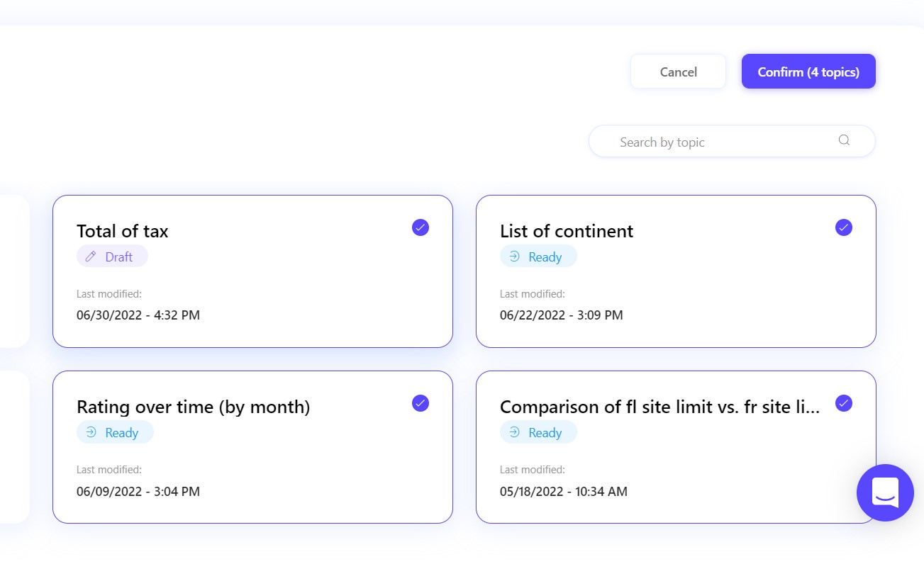Image resolution: width=924 pixels, height=581 pixels.
Task: Toggle the Rating over time selection checkmark
Action: pos(421,403)
